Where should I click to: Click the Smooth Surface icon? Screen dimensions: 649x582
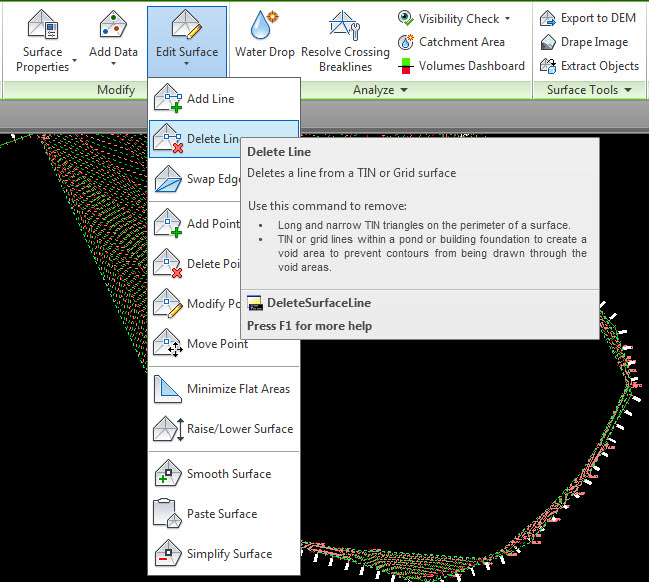tap(168, 473)
